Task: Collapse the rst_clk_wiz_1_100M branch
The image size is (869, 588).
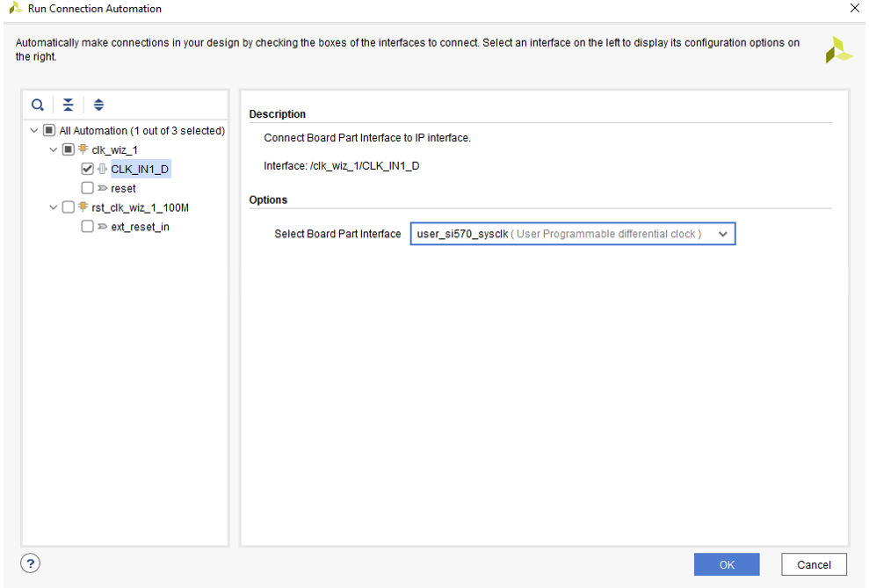Action: coord(54,207)
